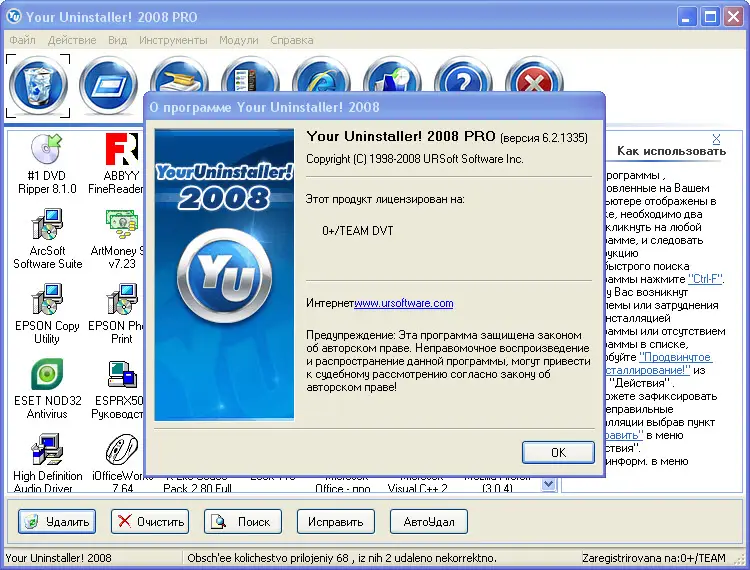The image size is (750, 570).
Task: Click the Поиск button
Action: [243, 521]
